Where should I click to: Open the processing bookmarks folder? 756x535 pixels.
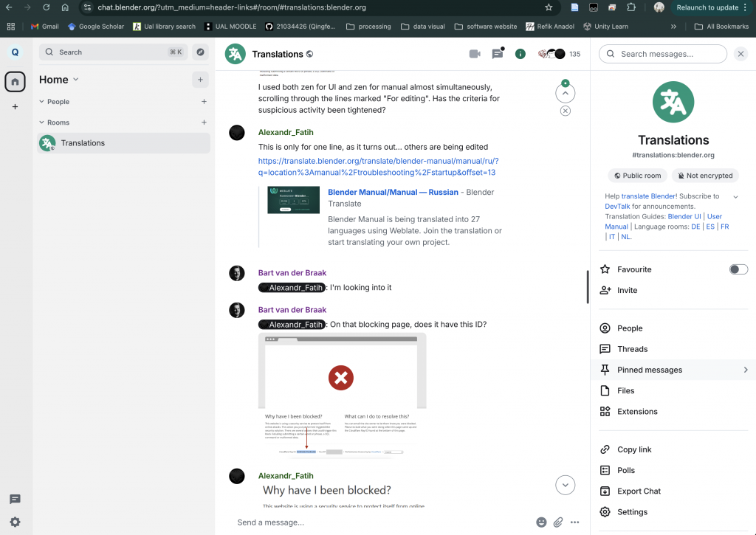click(x=368, y=27)
